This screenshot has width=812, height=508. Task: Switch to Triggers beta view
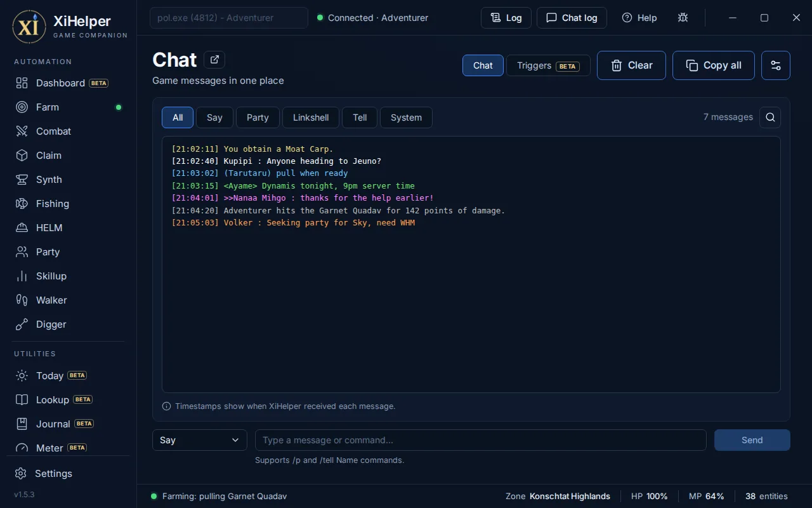coord(548,65)
